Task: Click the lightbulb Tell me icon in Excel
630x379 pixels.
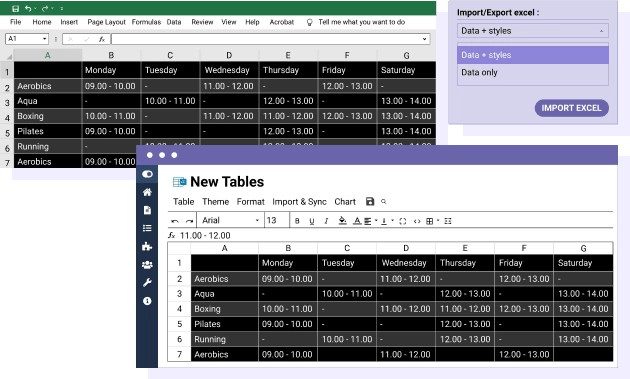Action: pyautogui.click(x=309, y=23)
